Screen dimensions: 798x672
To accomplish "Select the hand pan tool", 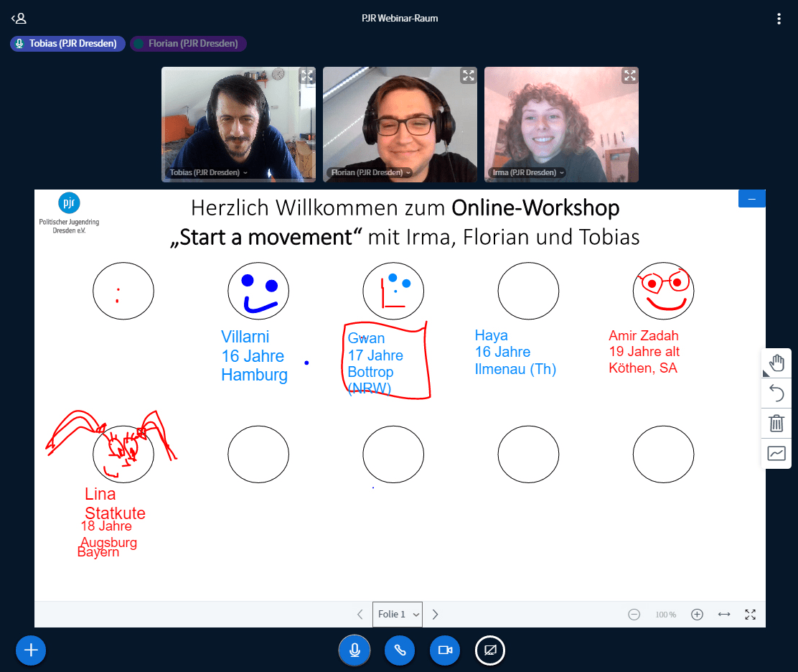I will tap(776, 363).
